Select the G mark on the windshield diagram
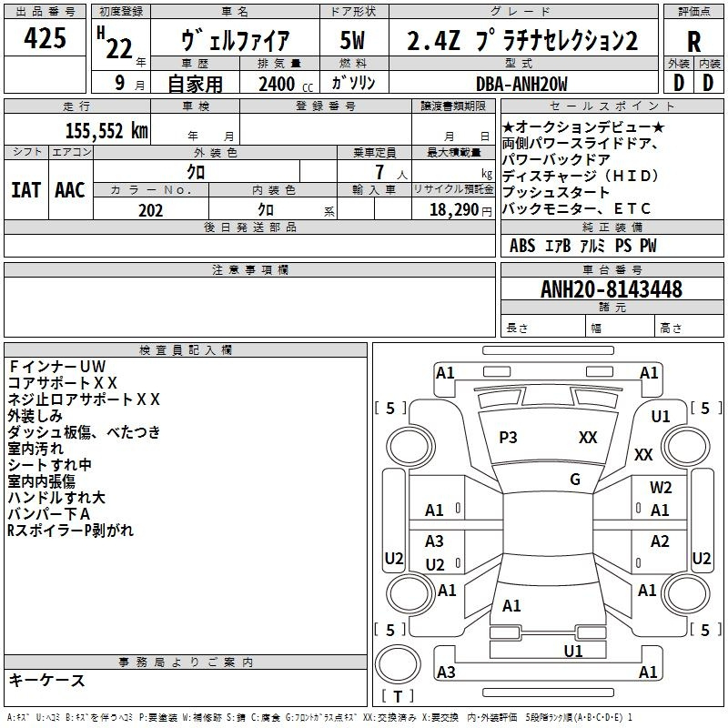 tap(575, 479)
